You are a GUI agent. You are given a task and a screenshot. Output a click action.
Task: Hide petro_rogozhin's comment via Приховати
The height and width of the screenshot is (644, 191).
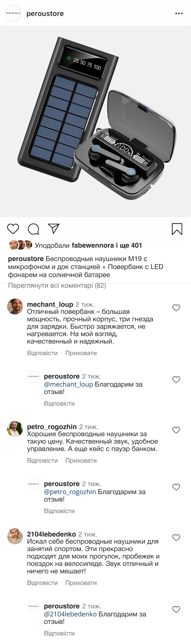(x=81, y=461)
